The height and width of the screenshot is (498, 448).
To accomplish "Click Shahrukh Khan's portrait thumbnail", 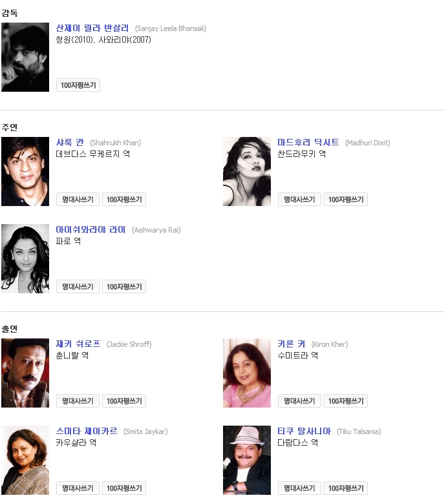I will click(x=25, y=172).
